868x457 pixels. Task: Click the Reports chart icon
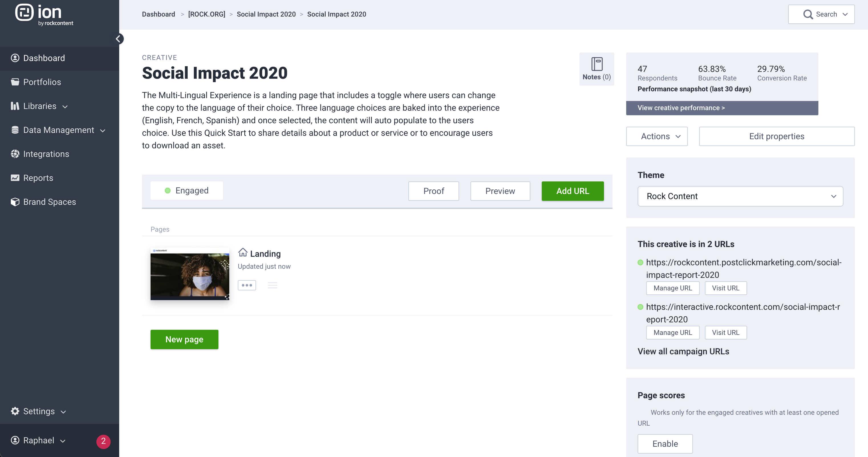pyautogui.click(x=15, y=178)
